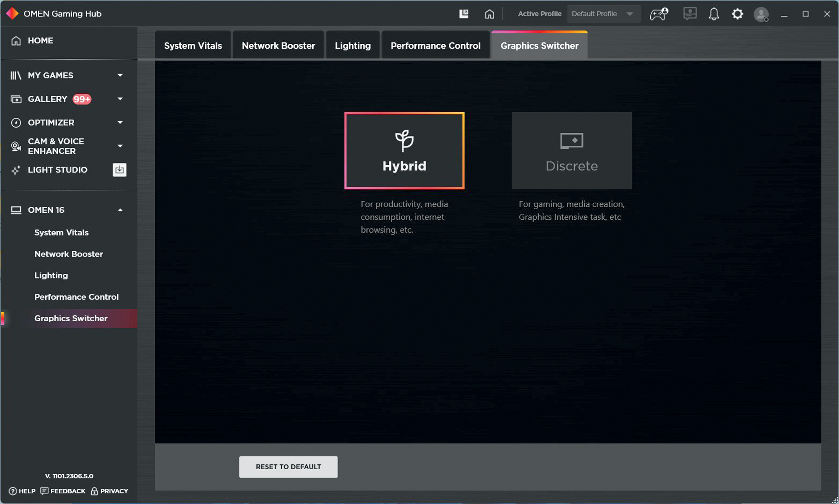This screenshot has width=839, height=504.
Task: Open settings via the gear icon
Action: coord(737,14)
